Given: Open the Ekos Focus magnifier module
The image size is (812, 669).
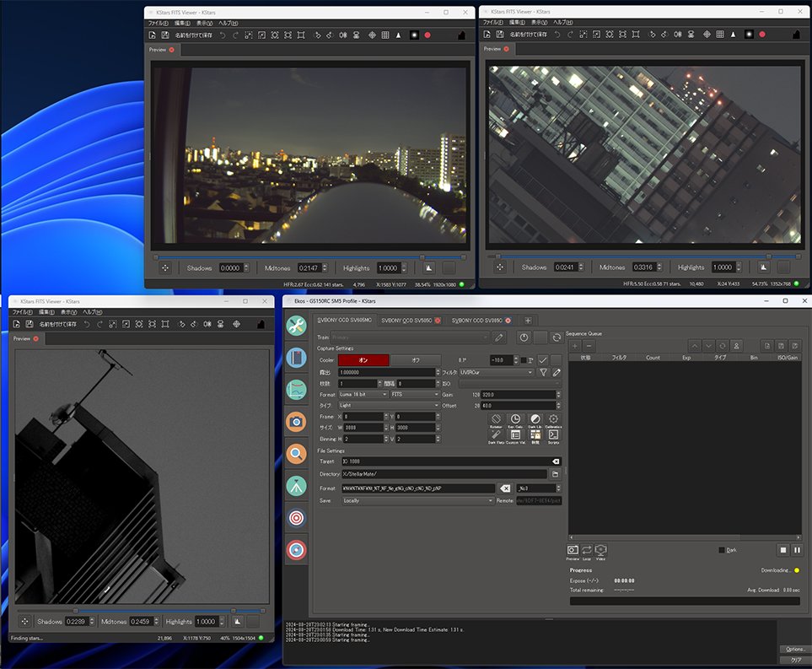Looking at the screenshot, I should click(296, 454).
